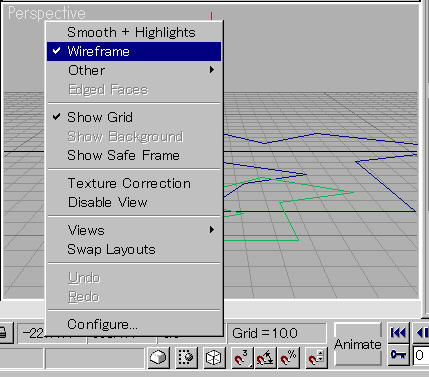The height and width of the screenshot is (377, 429).
Task: Toggle the Spinner Snap icon
Action: tap(316, 358)
